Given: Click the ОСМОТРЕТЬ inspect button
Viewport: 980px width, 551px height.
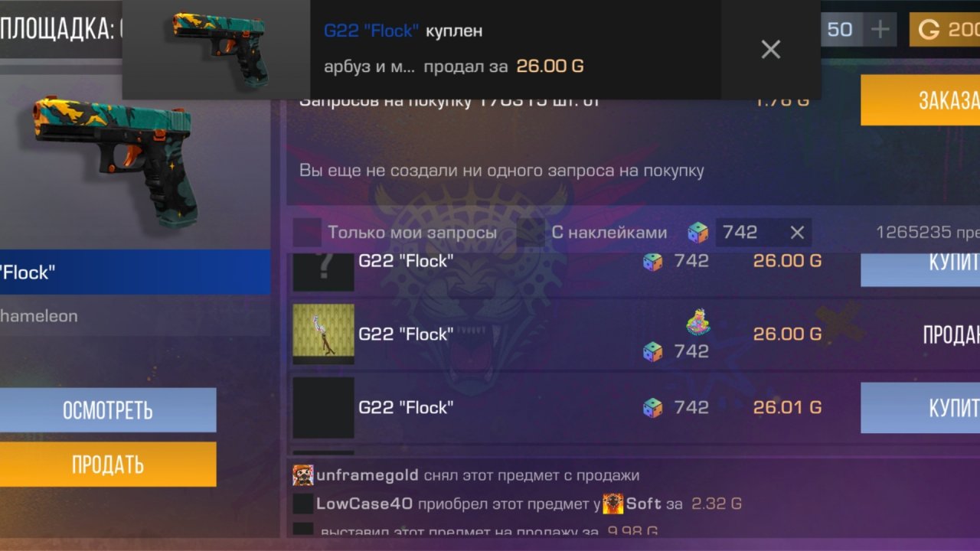Looking at the screenshot, I should [x=108, y=410].
